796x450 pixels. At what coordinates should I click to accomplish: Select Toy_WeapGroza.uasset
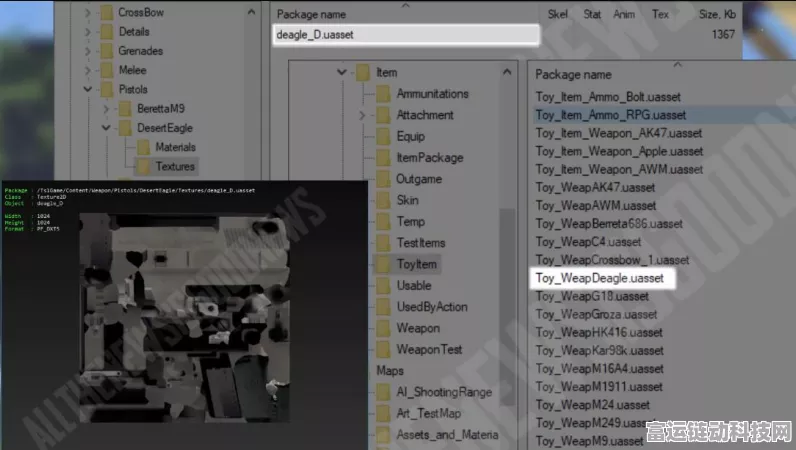[x=596, y=314]
